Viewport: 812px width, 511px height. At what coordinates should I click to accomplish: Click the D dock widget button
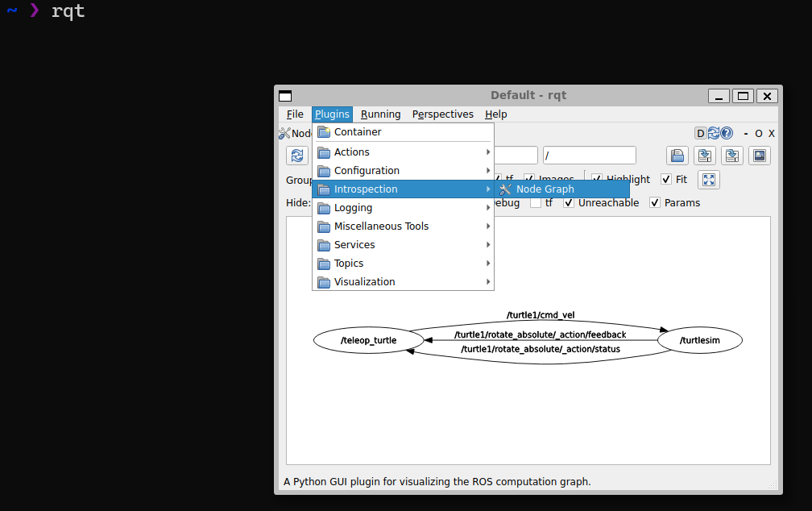701,134
